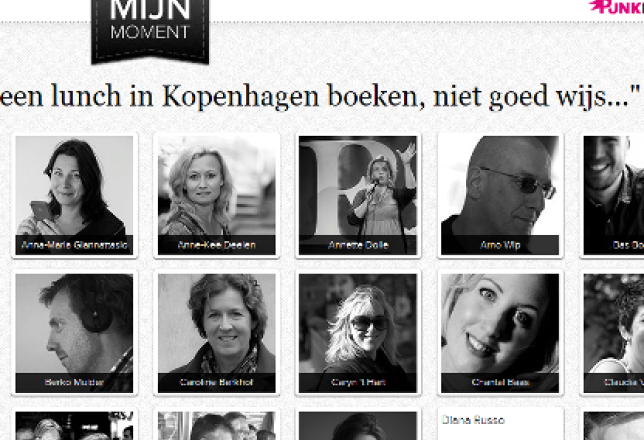This screenshot has width=644, height=440.
Task: Select Berko Mulder's headphones photo
Action: 74,333
